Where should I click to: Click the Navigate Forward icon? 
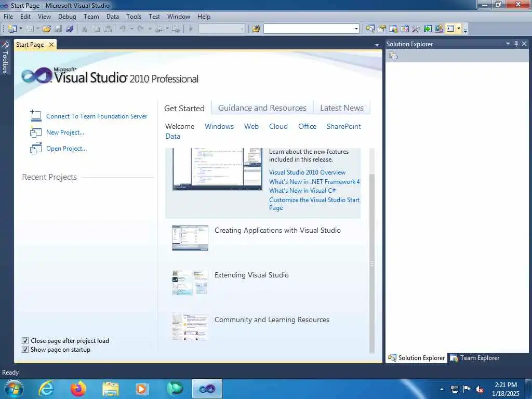176,29
